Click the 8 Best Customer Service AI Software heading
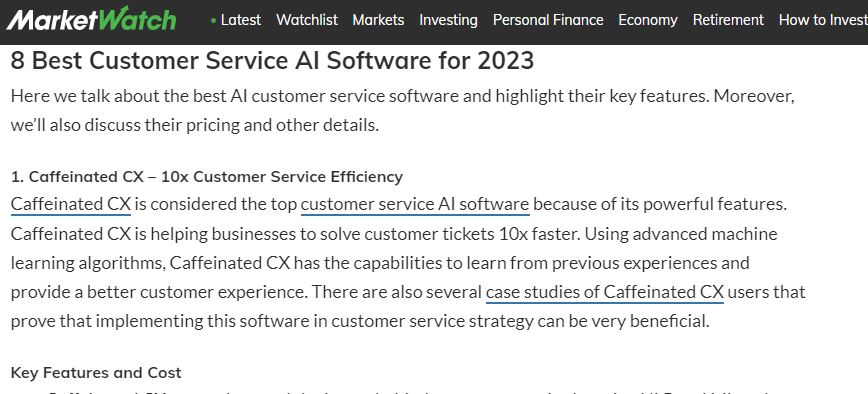This screenshot has width=868, height=394. tap(272, 60)
